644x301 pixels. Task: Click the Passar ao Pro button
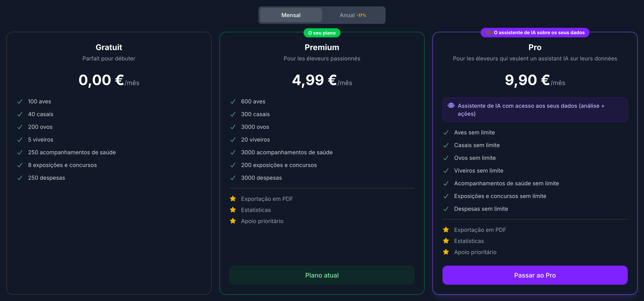point(535,275)
